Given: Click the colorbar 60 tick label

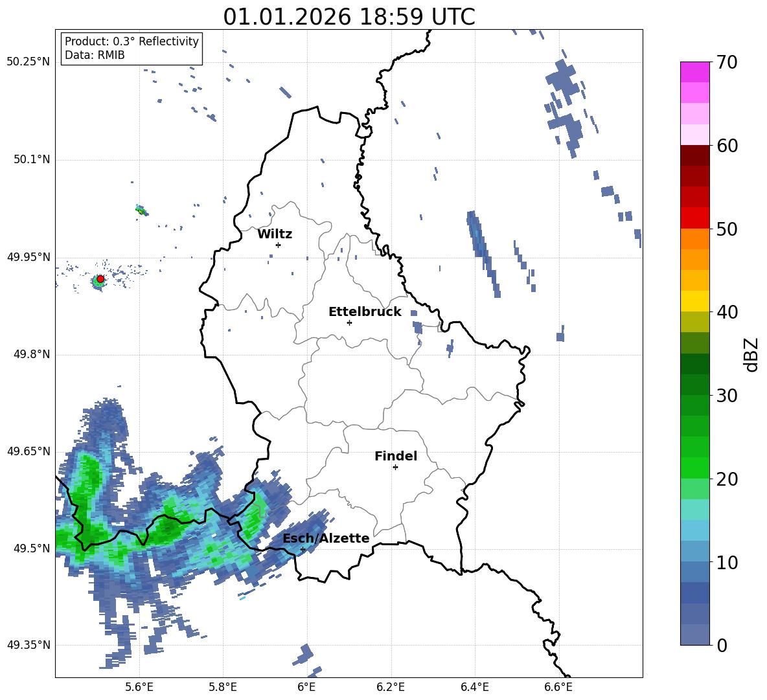Looking at the screenshot, I should (x=727, y=146).
